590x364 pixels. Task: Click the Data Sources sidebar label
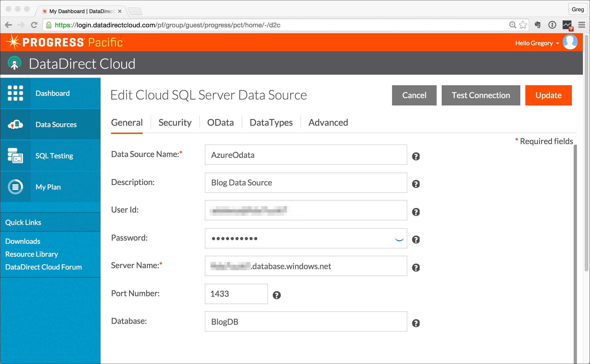(56, 125)
